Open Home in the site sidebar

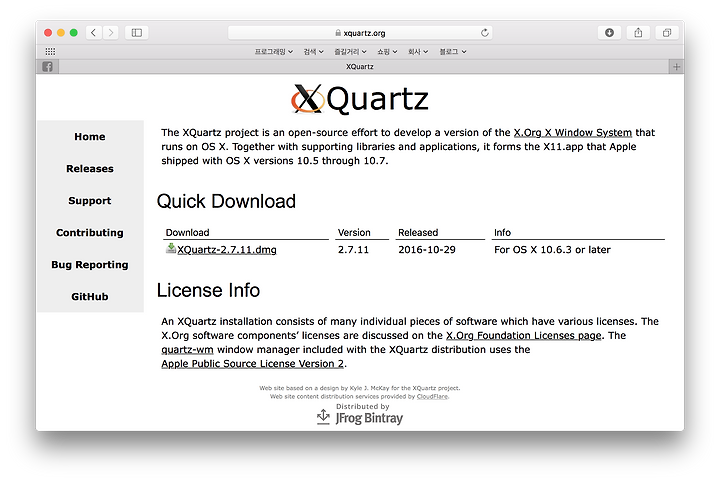(90, 137)
